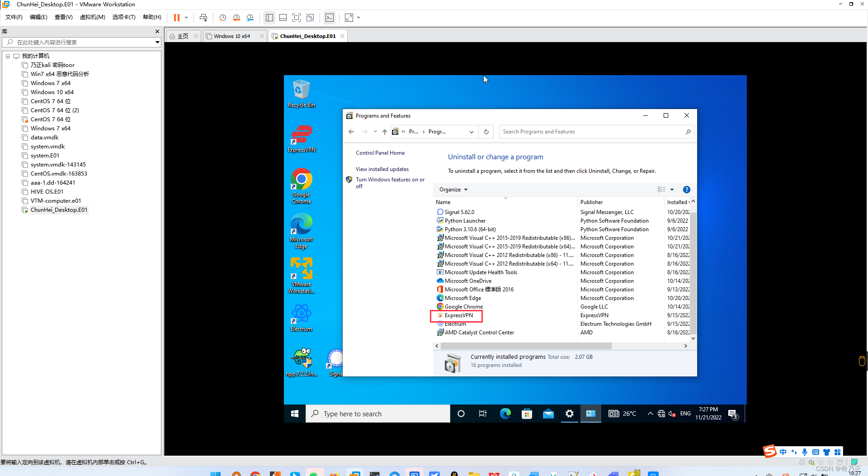This screenshot has height=476, width=868.
Task: Open the stretch display dropdown arrow
Action: 359,18
